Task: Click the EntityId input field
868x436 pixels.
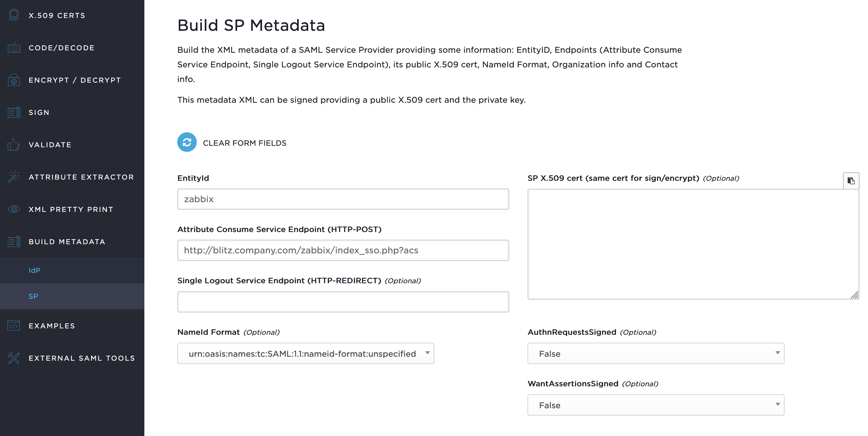Action: 343,199
